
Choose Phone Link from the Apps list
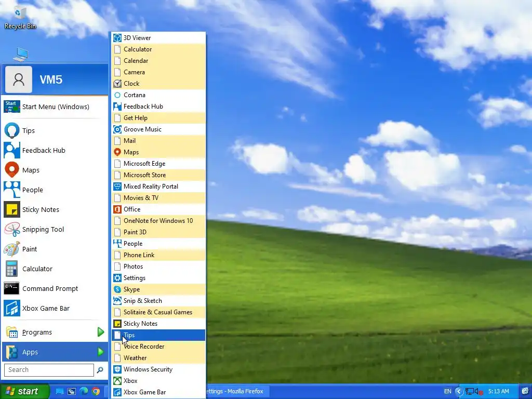click(158, 255)
